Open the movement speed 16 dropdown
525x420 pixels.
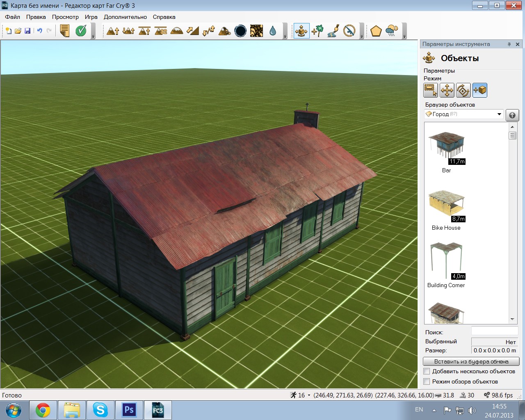[309, 395]
